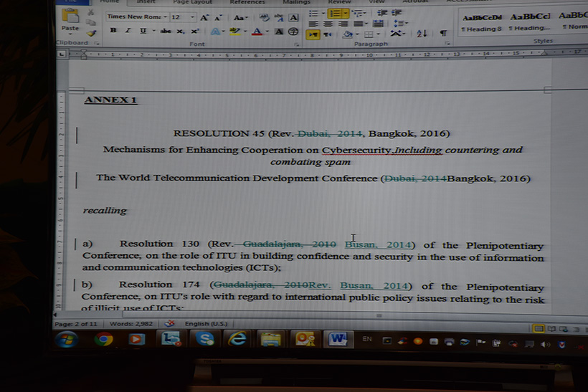Toggle Center alignment

coord(328,24)
